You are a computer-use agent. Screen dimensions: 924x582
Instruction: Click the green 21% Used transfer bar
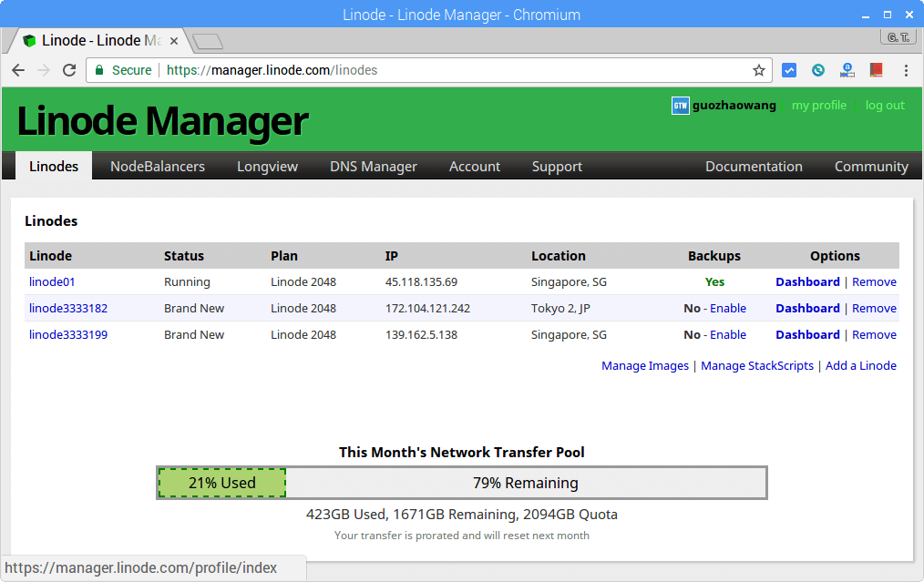221,482
